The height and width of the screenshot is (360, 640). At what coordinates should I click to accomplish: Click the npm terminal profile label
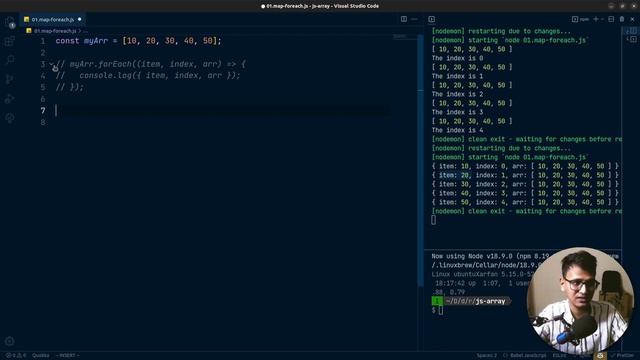[580, 19]
